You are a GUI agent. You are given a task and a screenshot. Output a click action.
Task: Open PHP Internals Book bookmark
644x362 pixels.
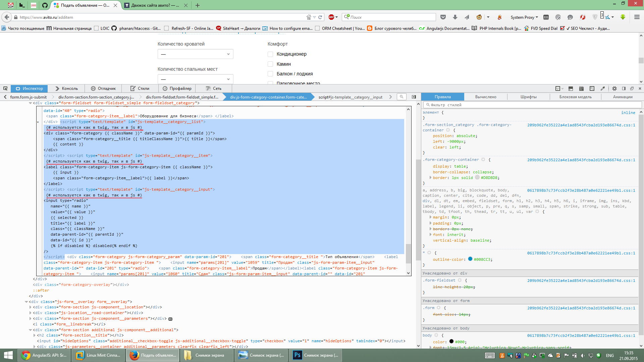(x=496, y=28)
